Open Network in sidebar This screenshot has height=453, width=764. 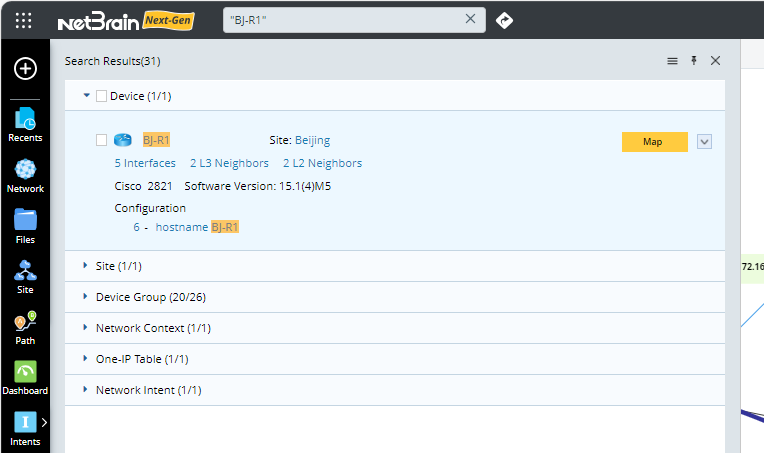[25, 176]
